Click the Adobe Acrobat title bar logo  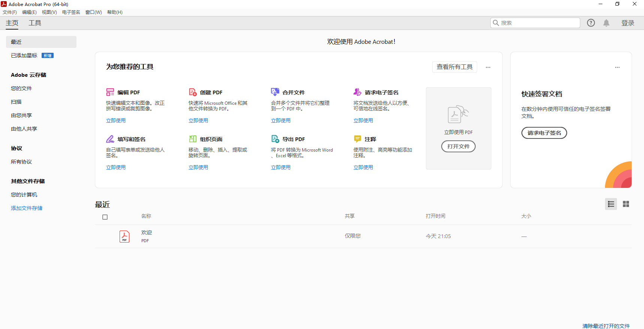[4, 4]
